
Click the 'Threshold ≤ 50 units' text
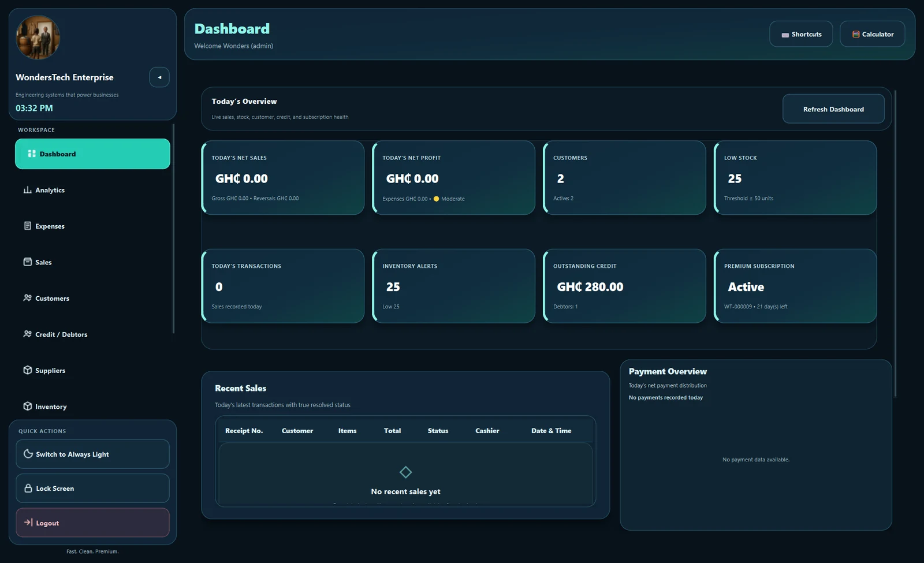pos(748,198)
